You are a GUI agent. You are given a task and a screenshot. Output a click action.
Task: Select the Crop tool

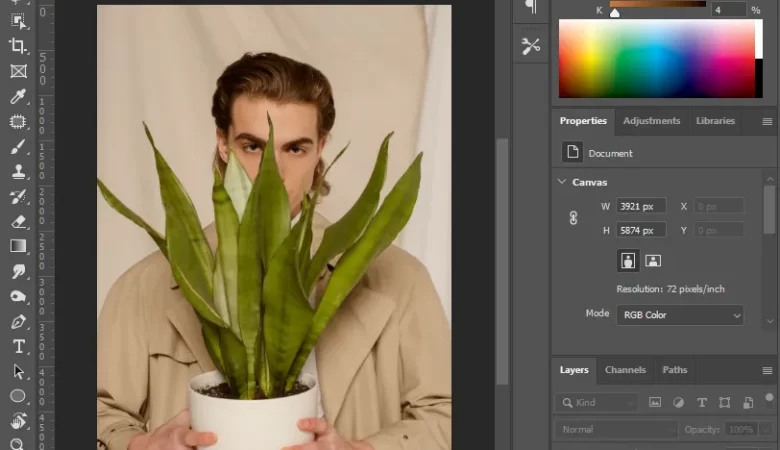point(18,46)
